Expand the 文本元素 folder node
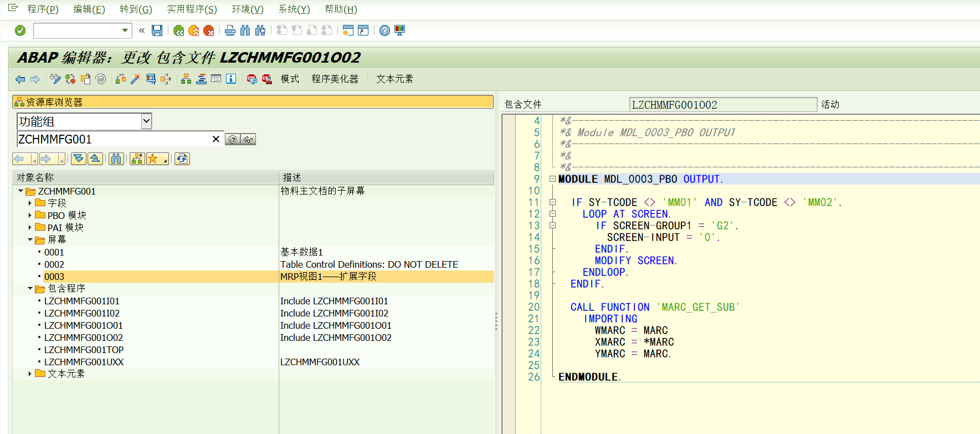This screenshot has height=434, width=980. point(30,374)
